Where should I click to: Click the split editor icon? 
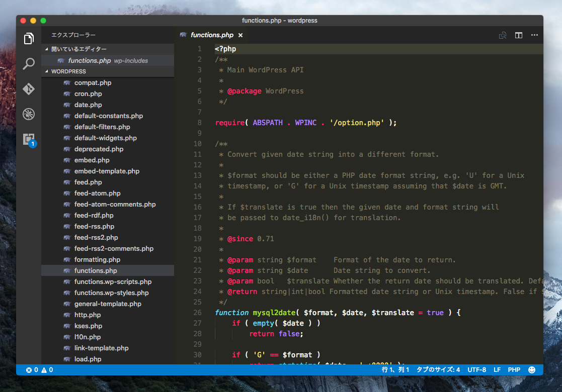coord(518,35)
